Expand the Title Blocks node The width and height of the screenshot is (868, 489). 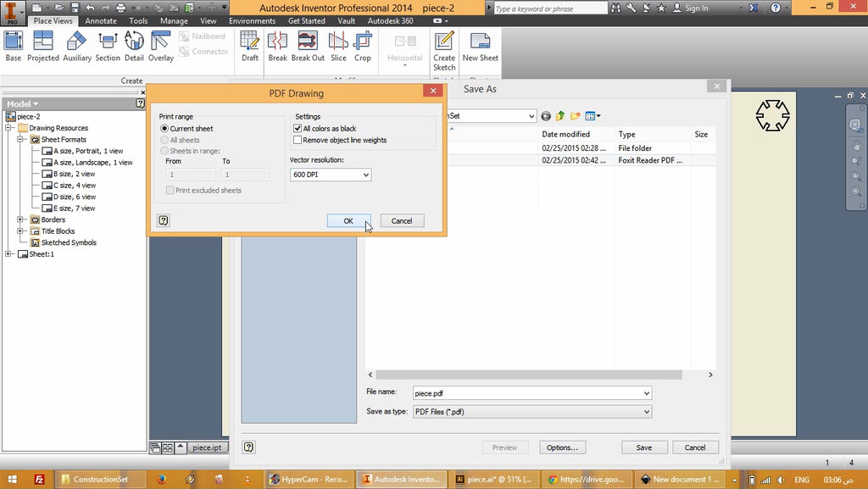pos(20,231)
